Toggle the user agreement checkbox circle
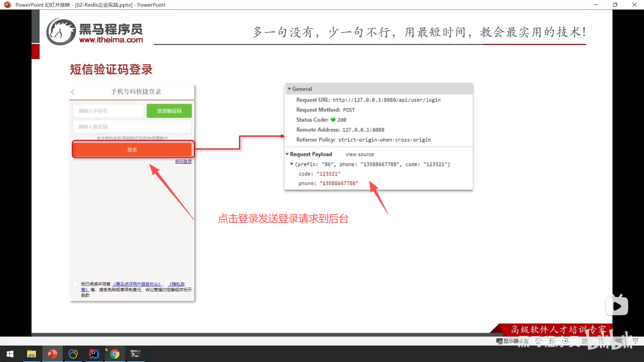This screenshot has height=362, width=644. pyautogui.click(x=75, y=284)
